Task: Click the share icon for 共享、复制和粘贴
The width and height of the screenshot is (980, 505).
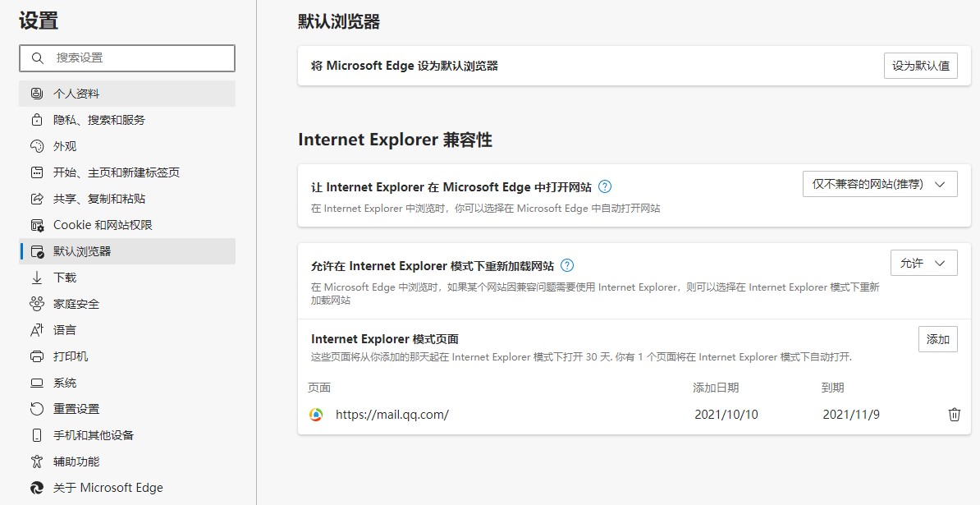Action: pyautogui.click(x=37, y=199)
